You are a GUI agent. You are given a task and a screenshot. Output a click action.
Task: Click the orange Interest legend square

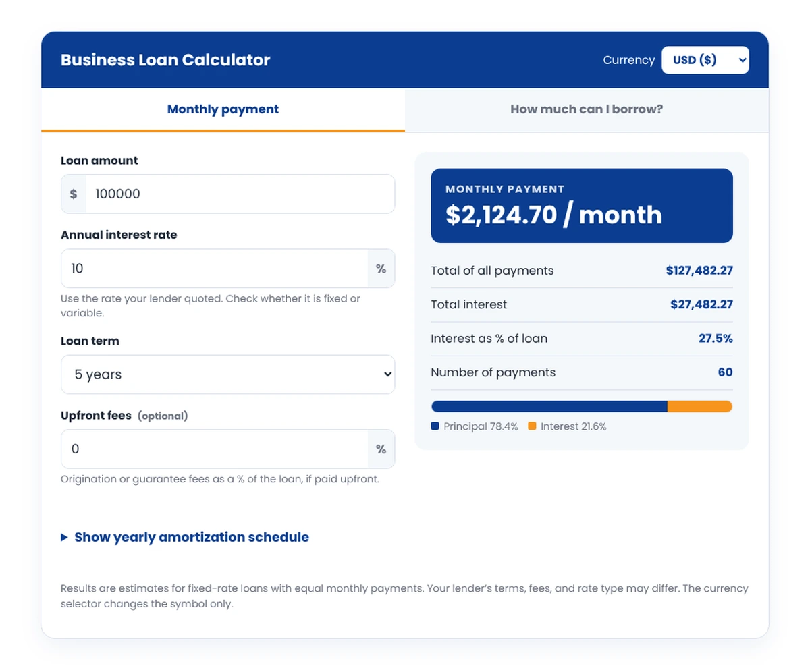tap(532, 426)
